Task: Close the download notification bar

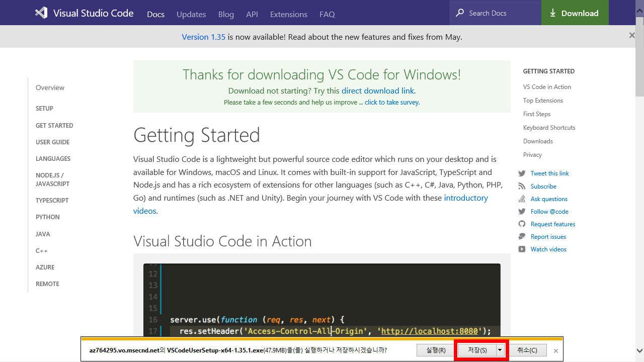Action: pos(556,350)
